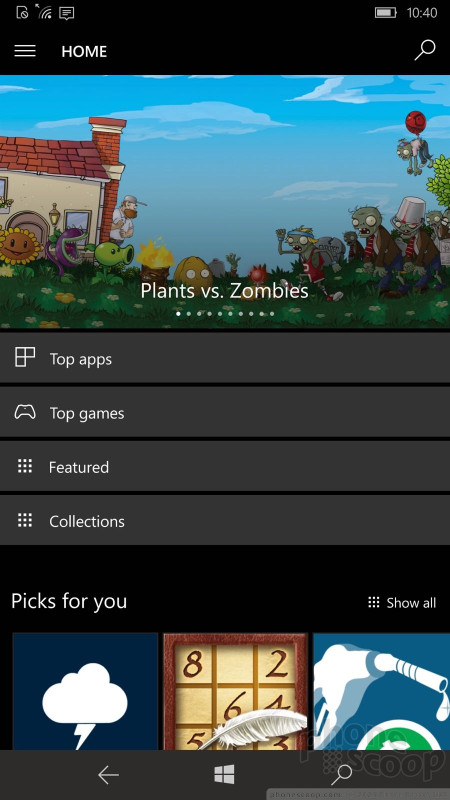Tap the grid icon beside Featured
The image size is (450, 800).
[x=25, y=466]
